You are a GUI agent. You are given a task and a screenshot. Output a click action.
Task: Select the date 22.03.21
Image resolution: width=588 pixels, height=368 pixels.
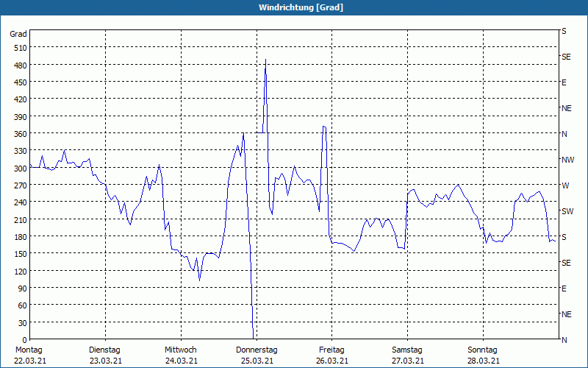tap(30, 361)
